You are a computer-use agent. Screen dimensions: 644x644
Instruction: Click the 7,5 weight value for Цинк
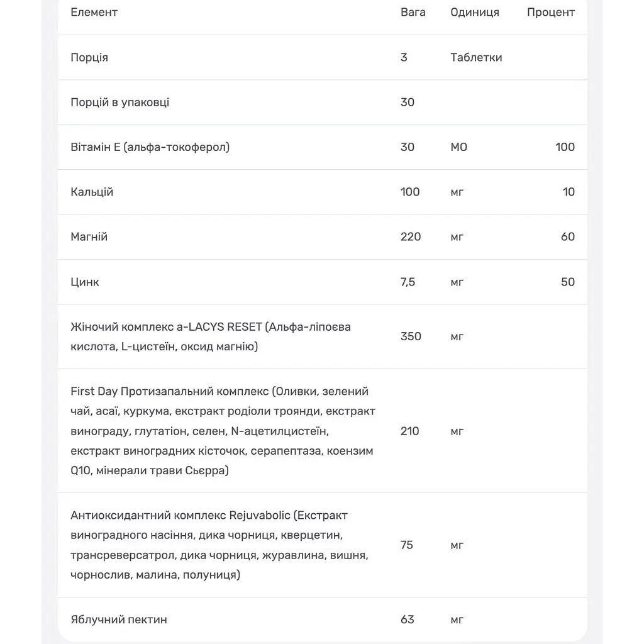tap(408, 282)
